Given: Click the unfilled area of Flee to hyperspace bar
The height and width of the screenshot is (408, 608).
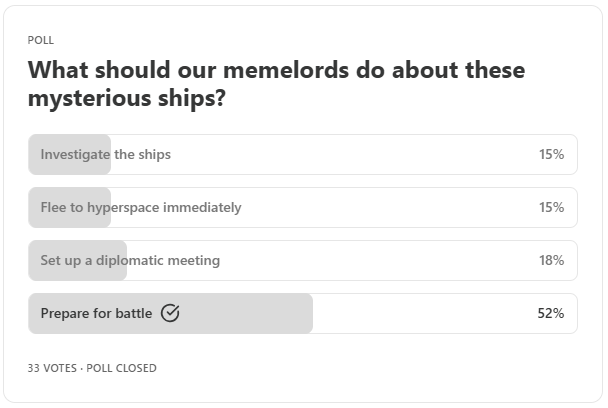Looking at the screenshot, I should pos(390,208).
